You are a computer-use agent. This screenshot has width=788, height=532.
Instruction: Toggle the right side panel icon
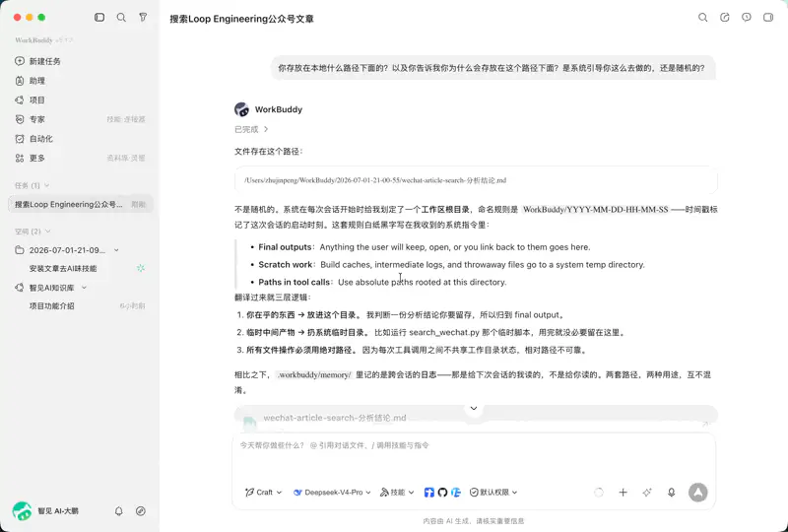point(768,18)
